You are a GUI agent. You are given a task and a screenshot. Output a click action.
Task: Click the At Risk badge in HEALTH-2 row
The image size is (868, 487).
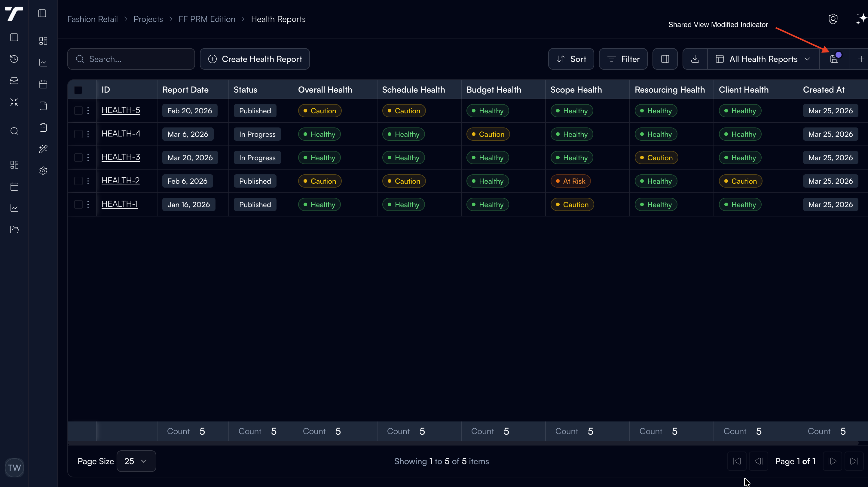point(570,181)
